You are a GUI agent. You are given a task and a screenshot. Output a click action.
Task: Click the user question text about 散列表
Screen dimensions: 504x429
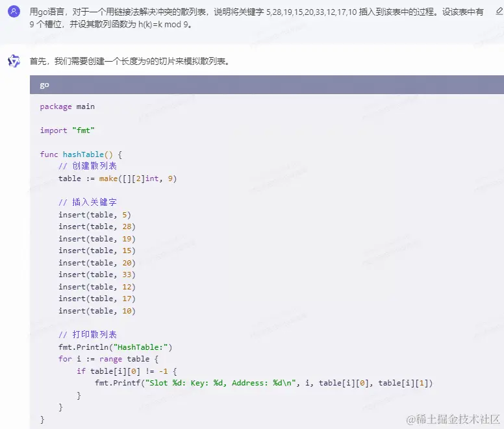257,18
